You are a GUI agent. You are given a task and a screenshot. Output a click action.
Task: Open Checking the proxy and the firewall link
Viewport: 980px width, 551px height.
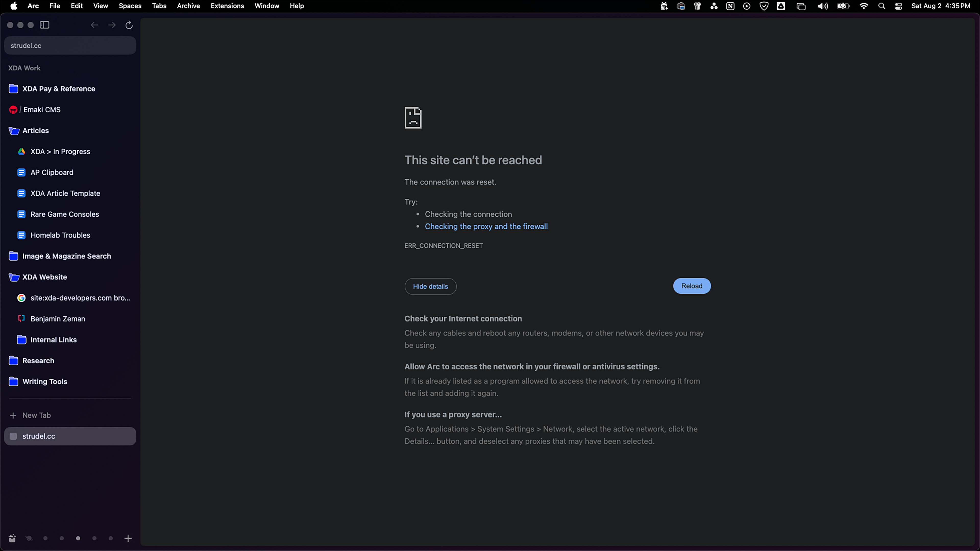(x=486, y=226)
